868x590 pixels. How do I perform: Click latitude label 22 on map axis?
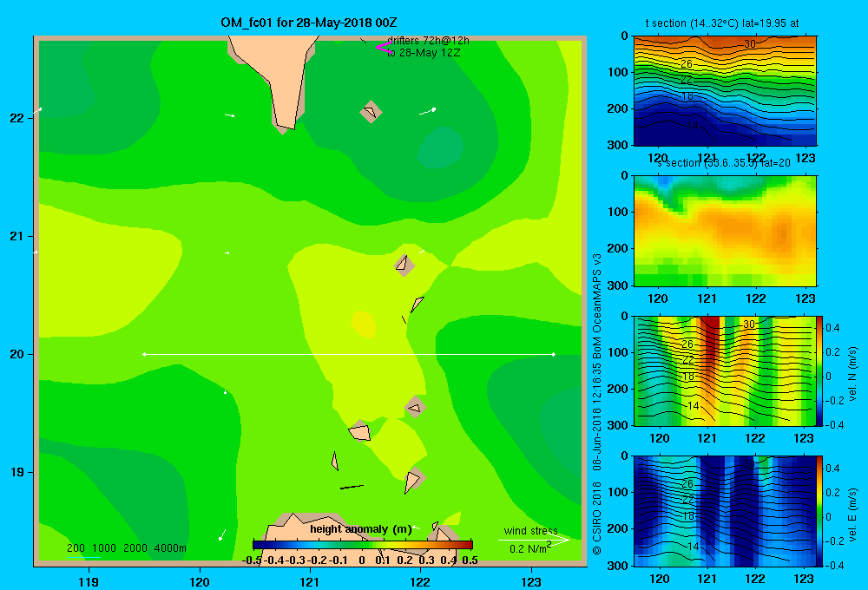coord(17,118)
